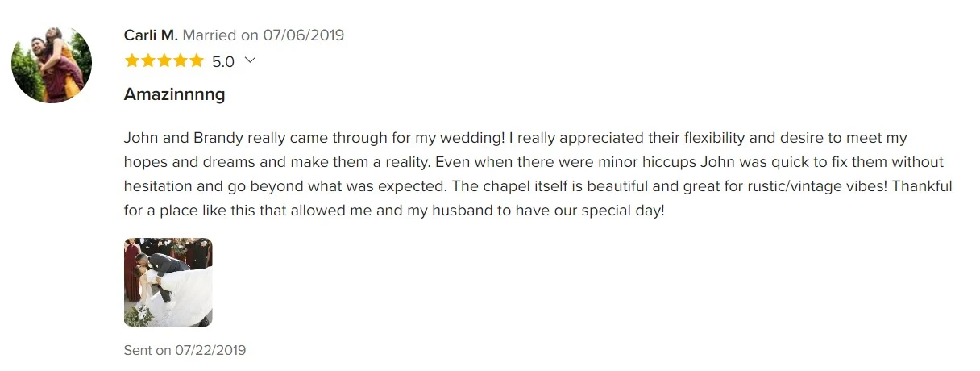Click the second yellow rating star
Viewport: 980px width, 371px height.
(148, 60)
